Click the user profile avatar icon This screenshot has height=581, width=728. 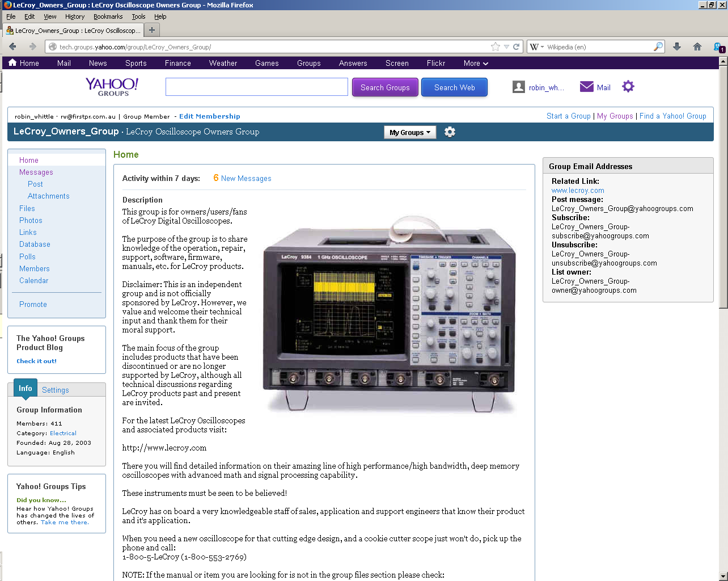click(x=518, y=87)
